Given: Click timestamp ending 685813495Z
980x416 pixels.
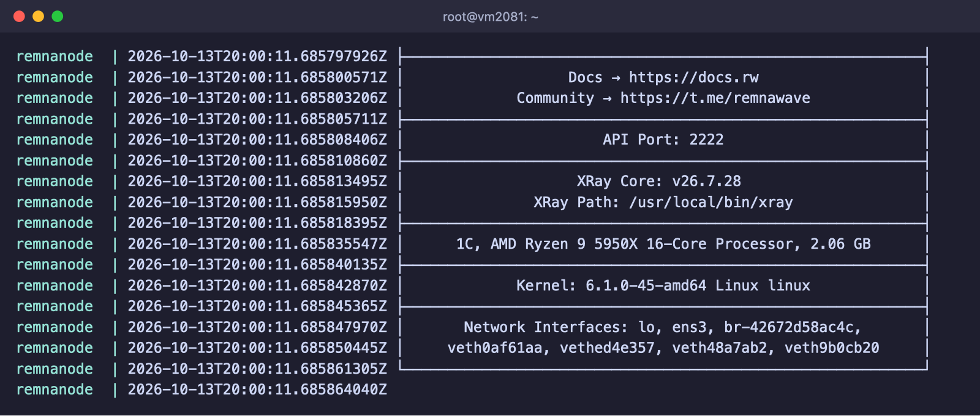Looking at the screenshot, I should point(257,181).
